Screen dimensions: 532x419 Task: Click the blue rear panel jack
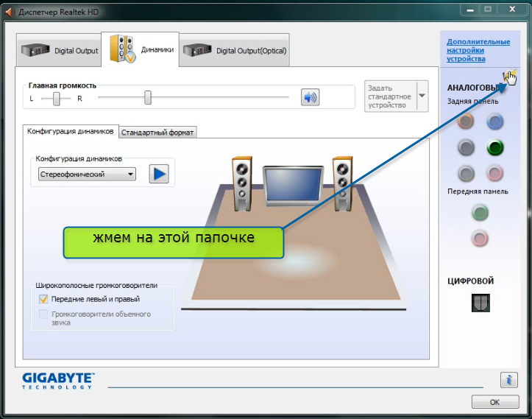click(495, 122)
